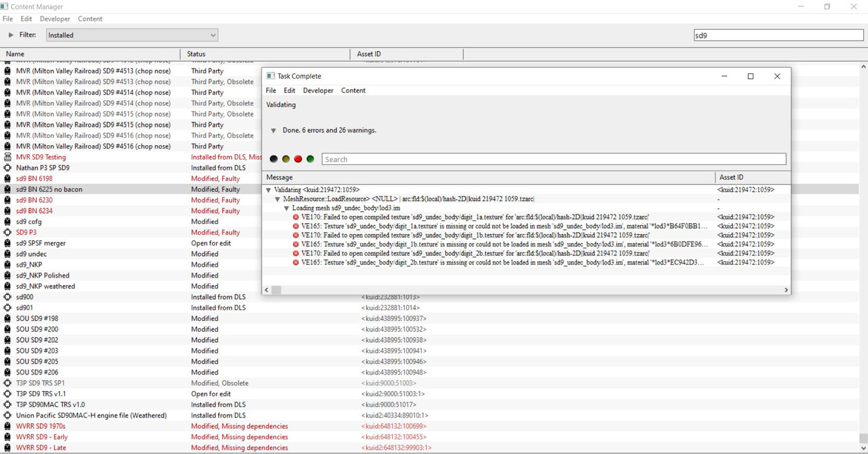The image size is (868, 454).
Task: Sort list by the Name column header
Action: (x=90, y=54)
